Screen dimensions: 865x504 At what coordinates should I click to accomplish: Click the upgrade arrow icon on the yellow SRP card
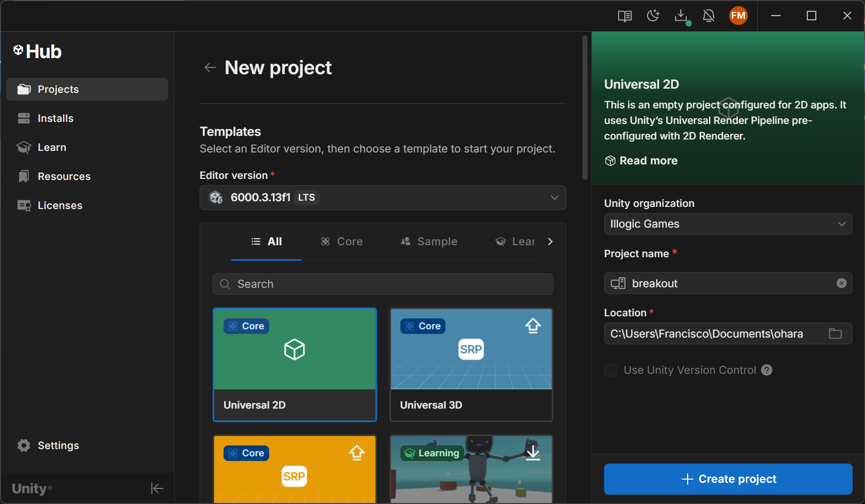(x=357, y=453)
